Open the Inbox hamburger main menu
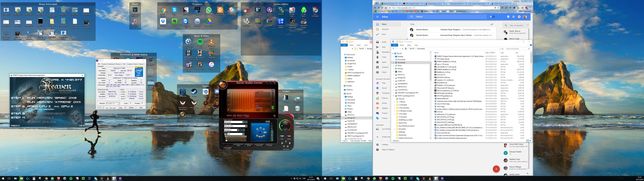644x181 pixels. [377, 17]
